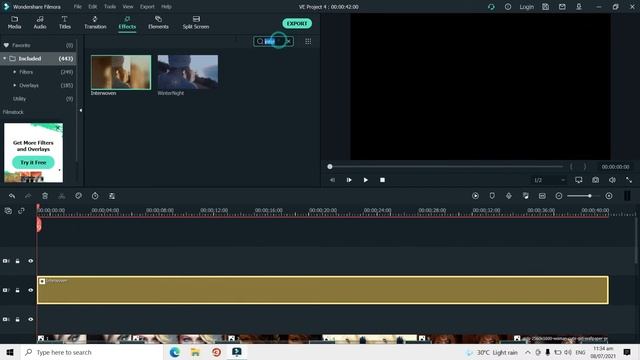The width and height of the screenshot is (640, 360).
Task: Open the Export menu
Action: [147, 7]
